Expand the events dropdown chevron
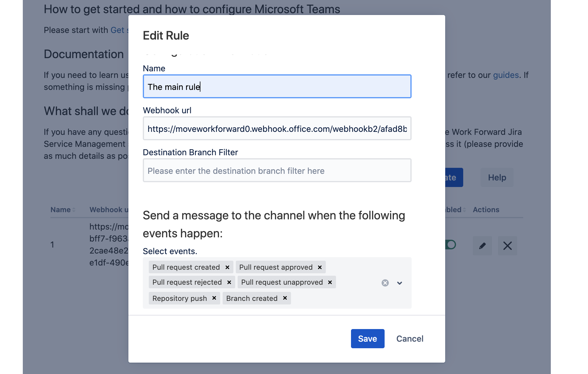The width and height of the screenshot is (588, 374). [399, 283]
